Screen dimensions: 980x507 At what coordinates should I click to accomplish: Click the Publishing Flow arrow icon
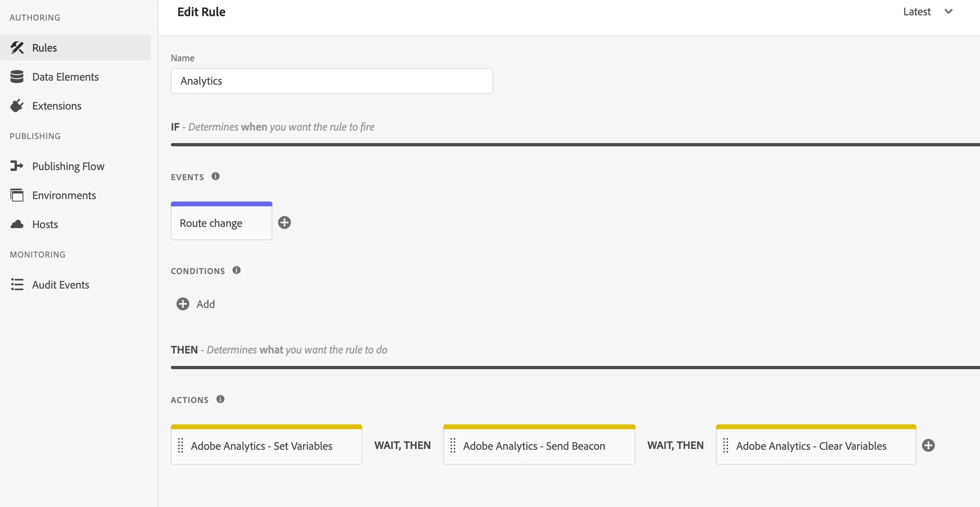pyautogui.click(x=17, y=166)
